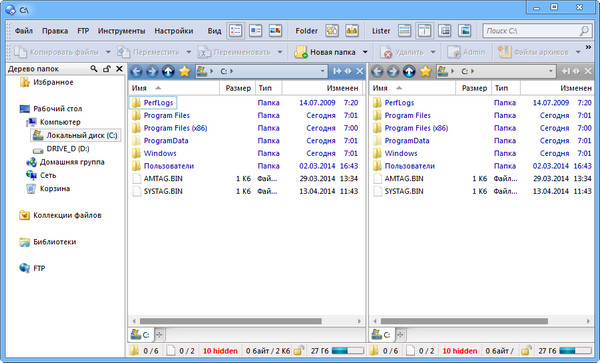Open right pane path dropdown
Viewport: 600px width, 363px height.
point(551,71)
